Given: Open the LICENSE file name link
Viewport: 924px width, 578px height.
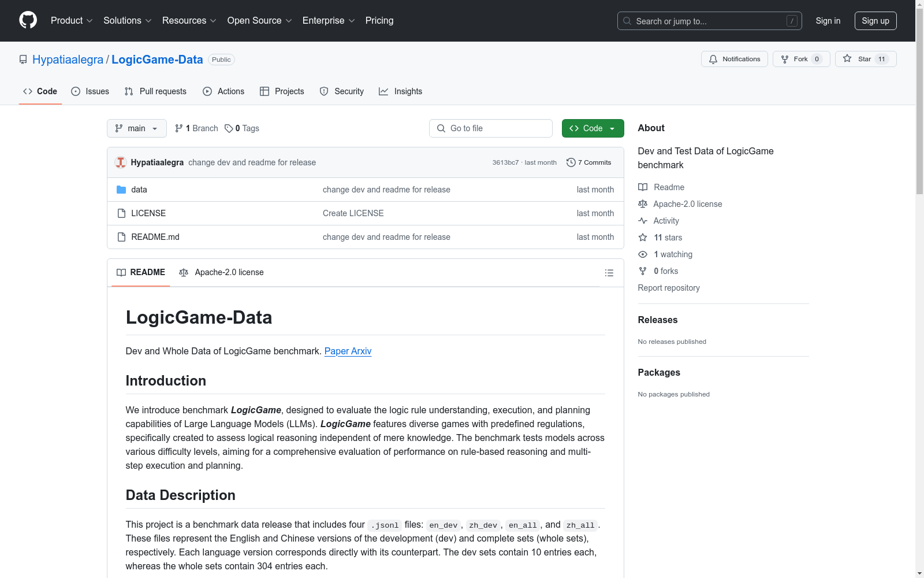Looking at the screenshot, I should tap(148, 213).
